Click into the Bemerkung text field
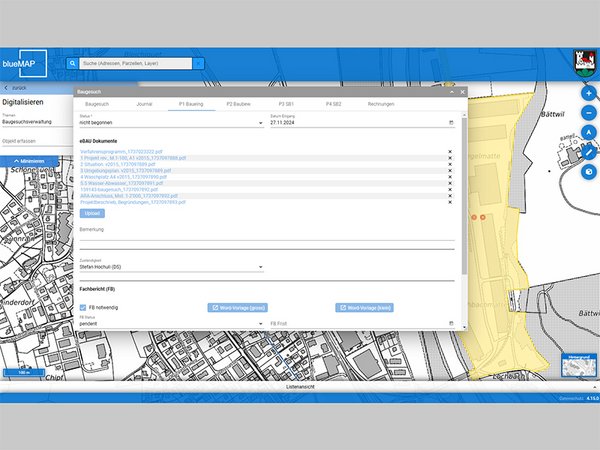600x450 pixels. 267,235
